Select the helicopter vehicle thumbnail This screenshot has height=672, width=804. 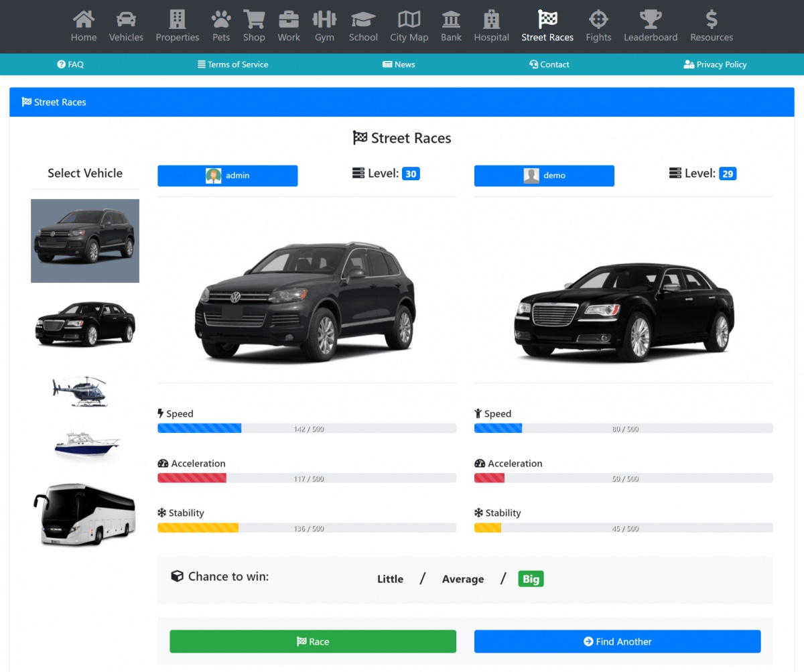(x=80, y=391)
